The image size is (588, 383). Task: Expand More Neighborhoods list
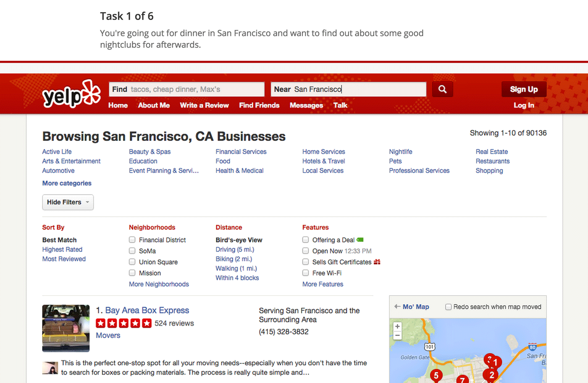[159, 284]
